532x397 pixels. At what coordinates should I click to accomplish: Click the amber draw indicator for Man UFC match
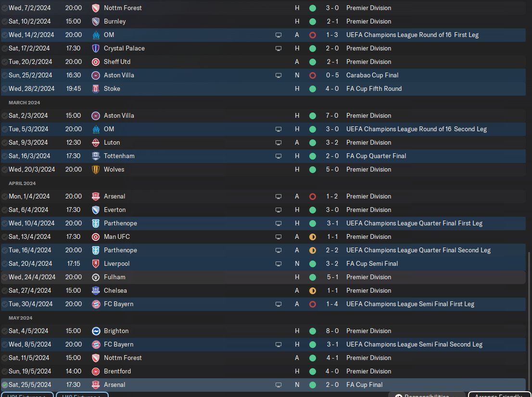coord(313,237)
